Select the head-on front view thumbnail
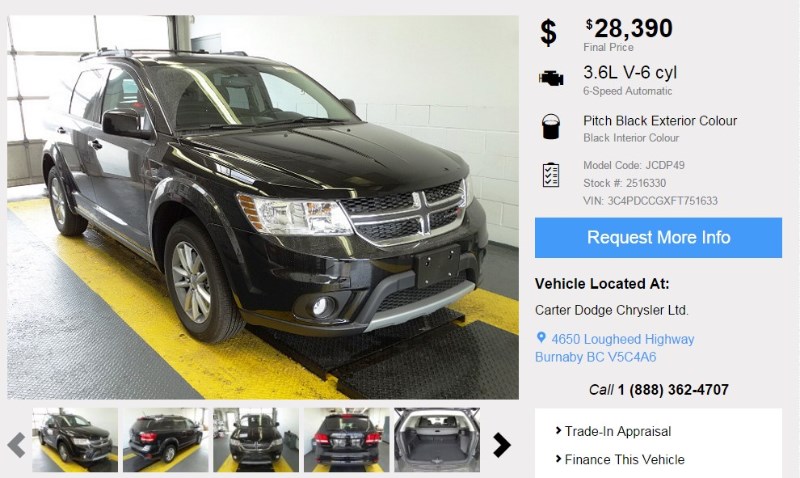 pyautogui.click(x=256, y=440)
